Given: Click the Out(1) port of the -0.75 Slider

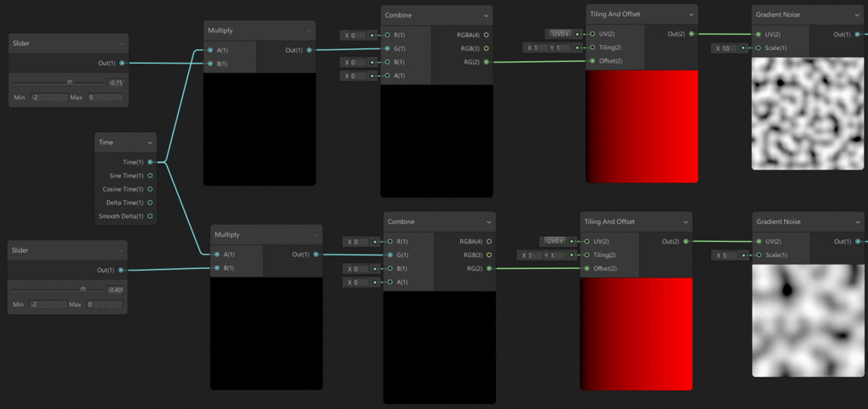Looking at the screenshot, I should coord(122,63).
